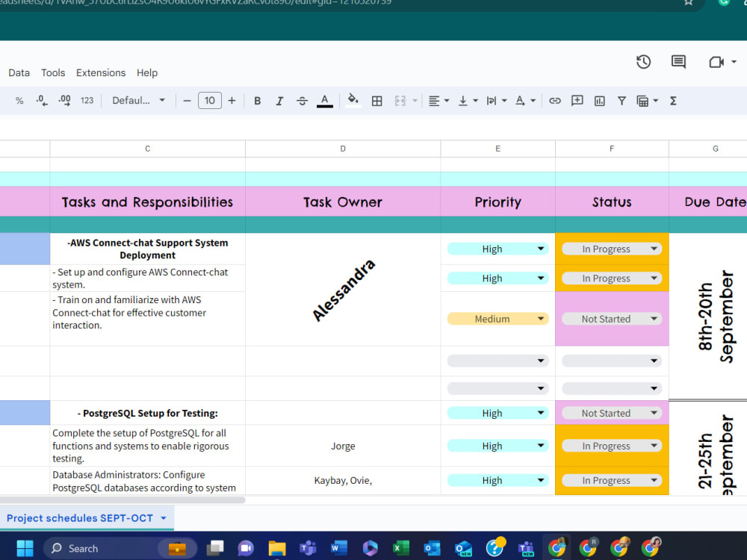Viewport: 747px width, 560px height.
Task: Apply percent format
Action: [x=19, y=100]
